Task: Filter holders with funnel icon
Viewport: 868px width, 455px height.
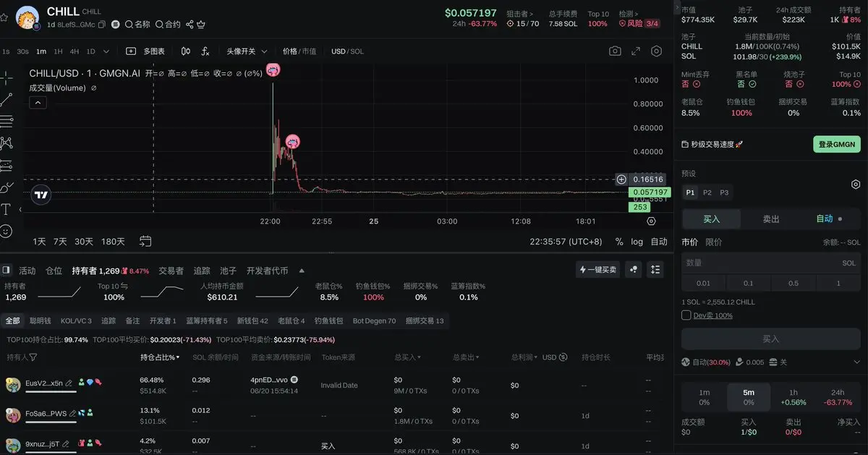Action: tap(33, 357)
